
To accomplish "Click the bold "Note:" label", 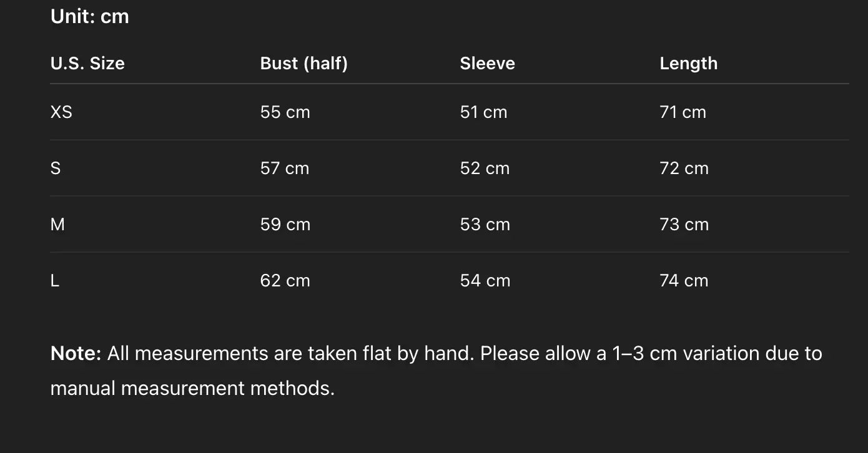I will (76, 354).
